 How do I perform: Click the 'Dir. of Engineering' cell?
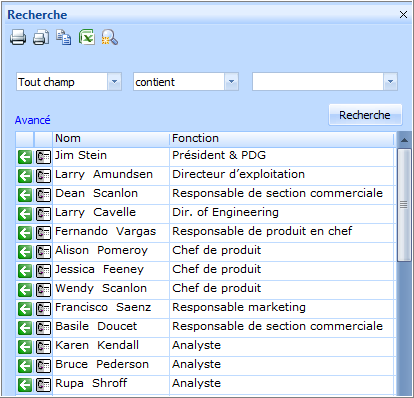pyautogui.click(x=282, y=214)
